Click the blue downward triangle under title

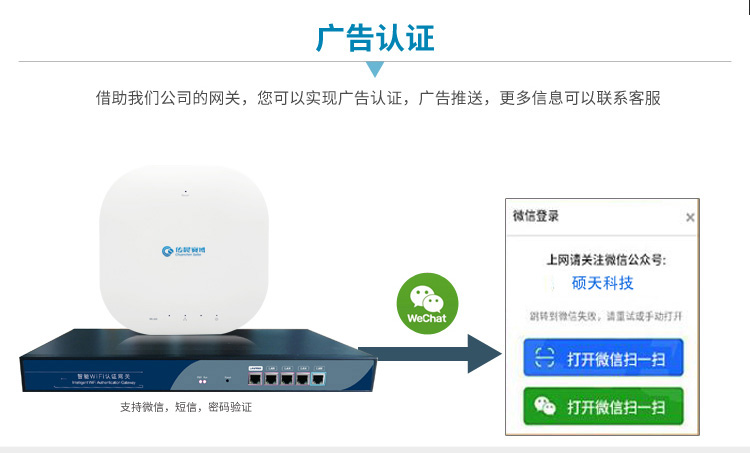coord(375,69)
